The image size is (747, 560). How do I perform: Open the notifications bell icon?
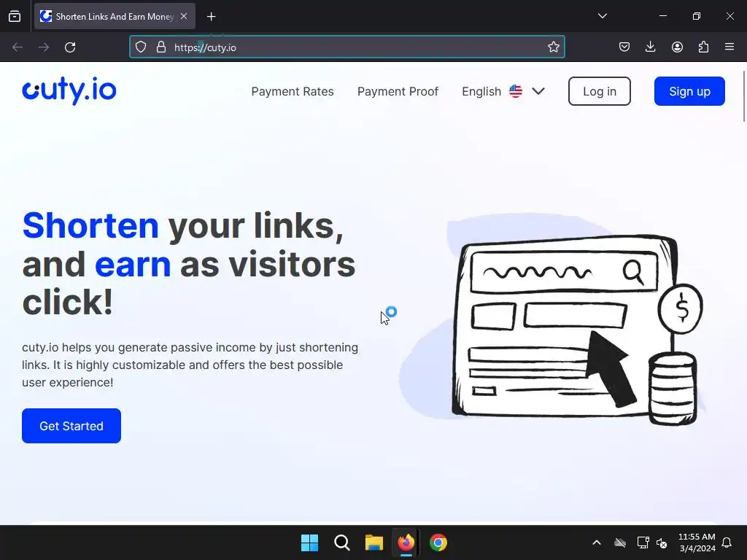pos(727,542)
